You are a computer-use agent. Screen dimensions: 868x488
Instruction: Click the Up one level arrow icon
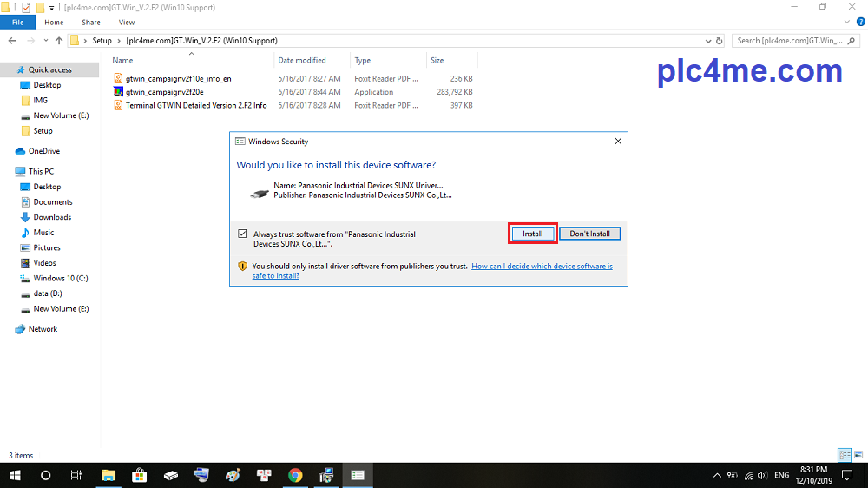click(x=59, y=41)
